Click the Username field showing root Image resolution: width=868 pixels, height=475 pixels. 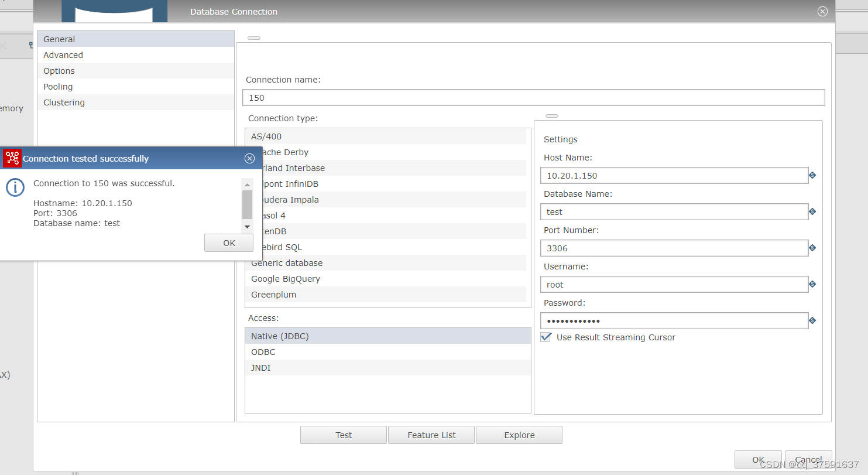click(x=675, y=284)
